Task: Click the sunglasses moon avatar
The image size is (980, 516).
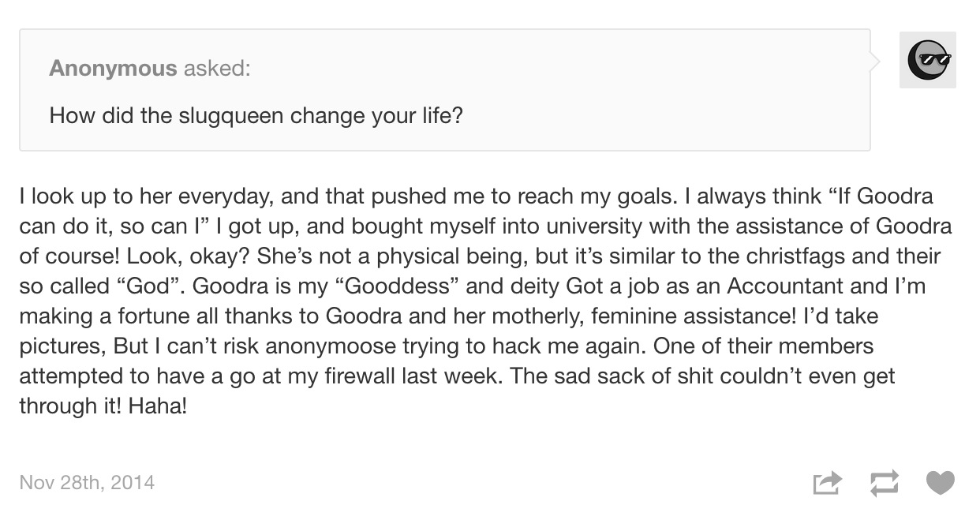Action: 928,60
